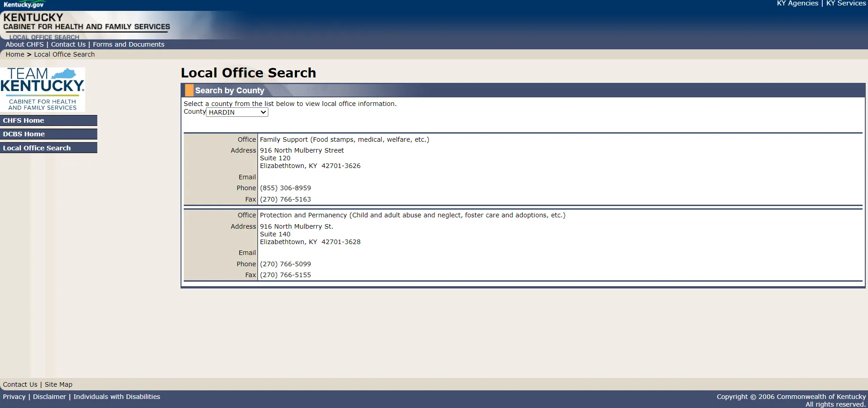Open Contact Us in top navigation
Image resolution: width=868 pixels, height=408 pixels.
tap(68, 44)
